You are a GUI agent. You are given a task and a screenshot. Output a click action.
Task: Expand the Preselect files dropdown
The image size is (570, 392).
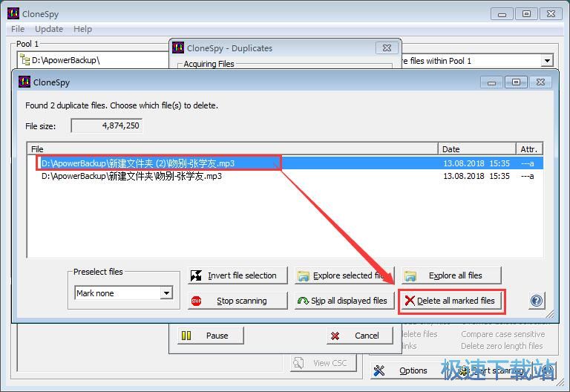(x=166, y=293)
